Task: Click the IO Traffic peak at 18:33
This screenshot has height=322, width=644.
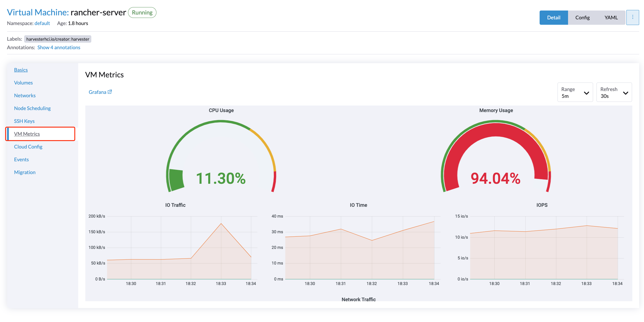Action: click(221, 224)
